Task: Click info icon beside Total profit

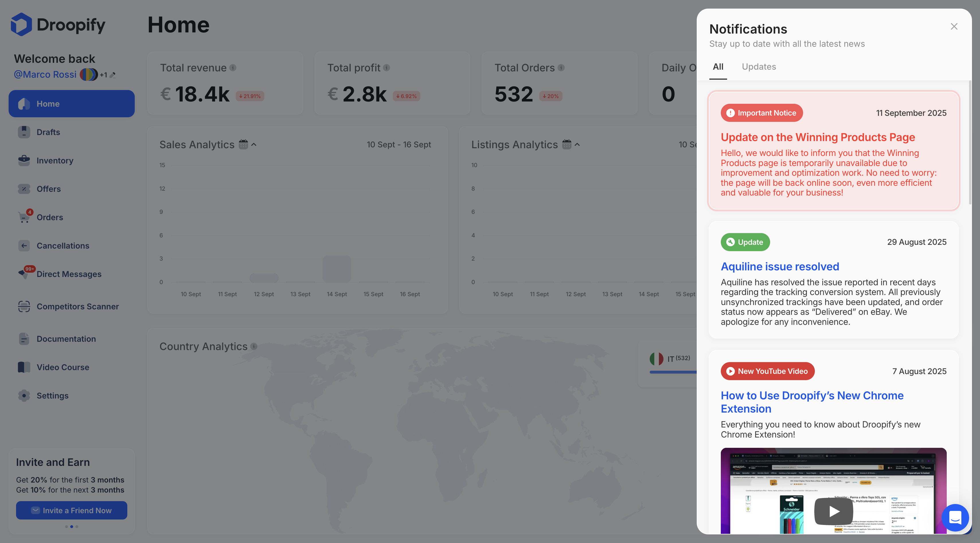Action: [386, 68]
